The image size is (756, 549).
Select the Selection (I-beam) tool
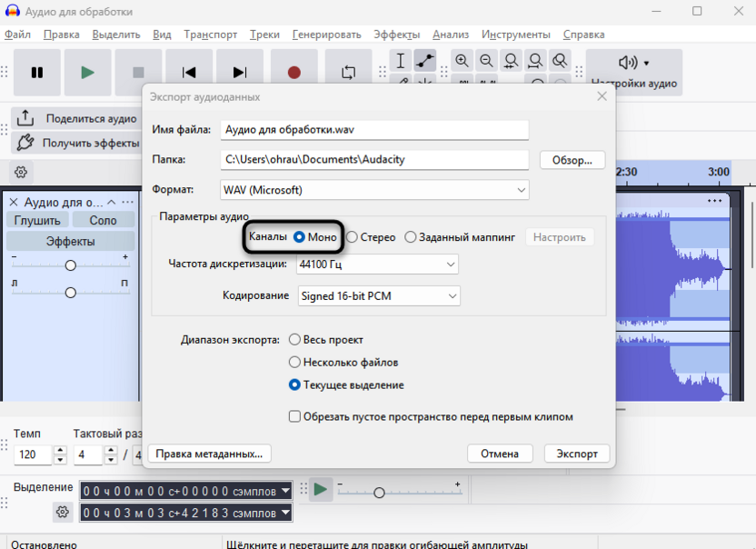pyautogui.click(x=401, y=61)
